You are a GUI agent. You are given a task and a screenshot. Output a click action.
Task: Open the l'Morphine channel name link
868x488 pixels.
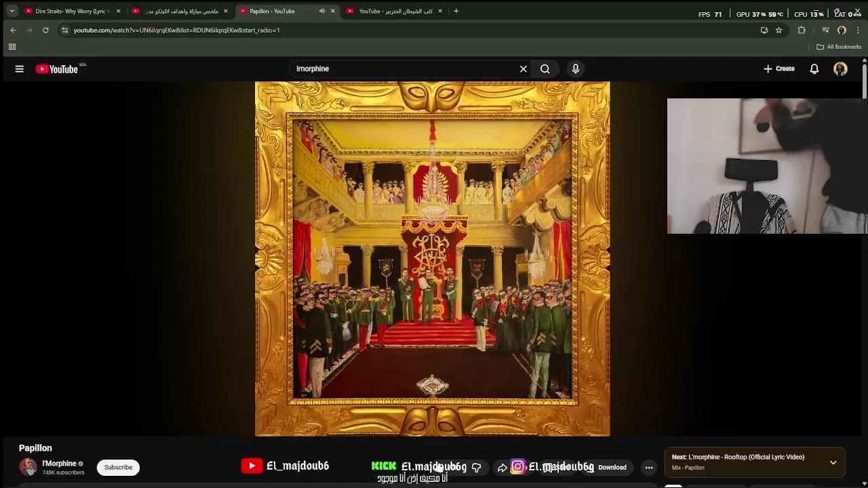tap(59, 464)
